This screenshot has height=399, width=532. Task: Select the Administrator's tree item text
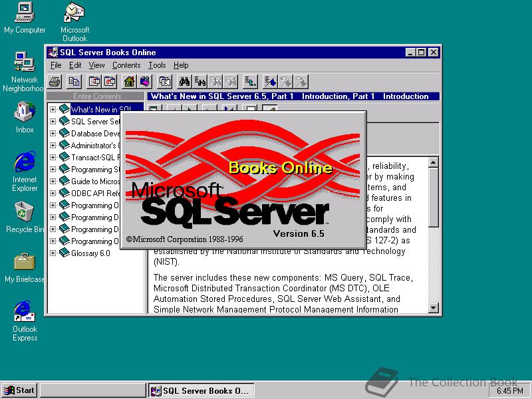pyautogui.click(x=95, y=146)
